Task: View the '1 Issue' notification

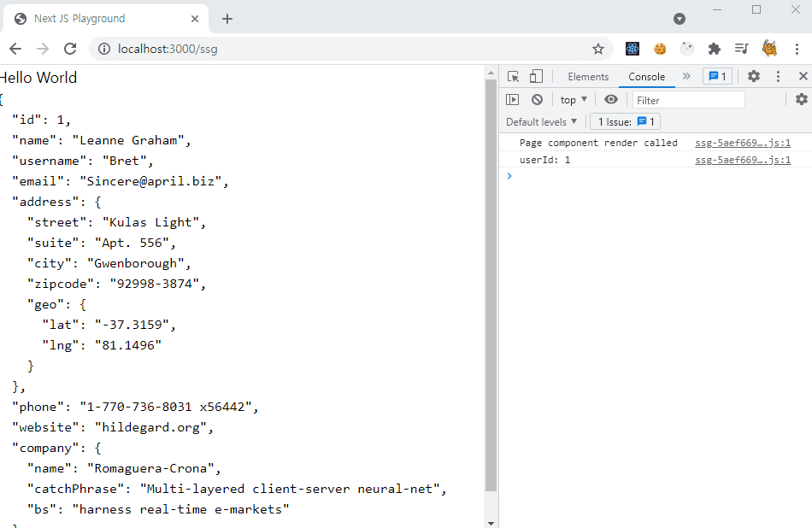Action: [625, 121]
